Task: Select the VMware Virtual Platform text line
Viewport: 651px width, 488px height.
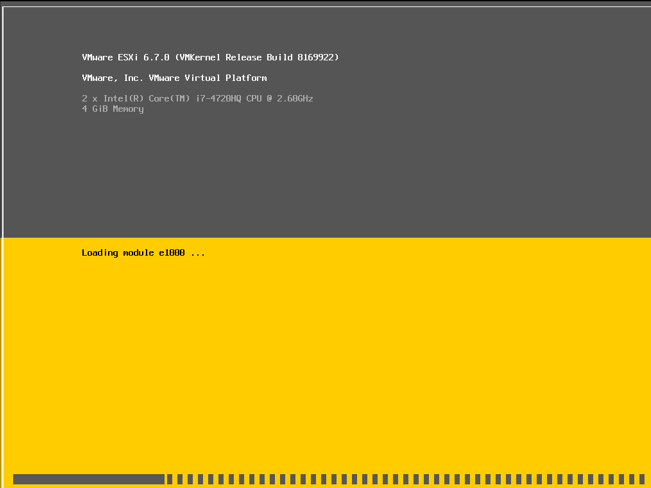Action: [174, 78]
